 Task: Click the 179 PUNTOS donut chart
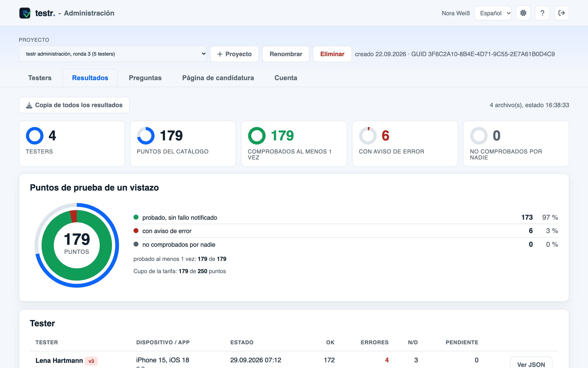[77, 245]
